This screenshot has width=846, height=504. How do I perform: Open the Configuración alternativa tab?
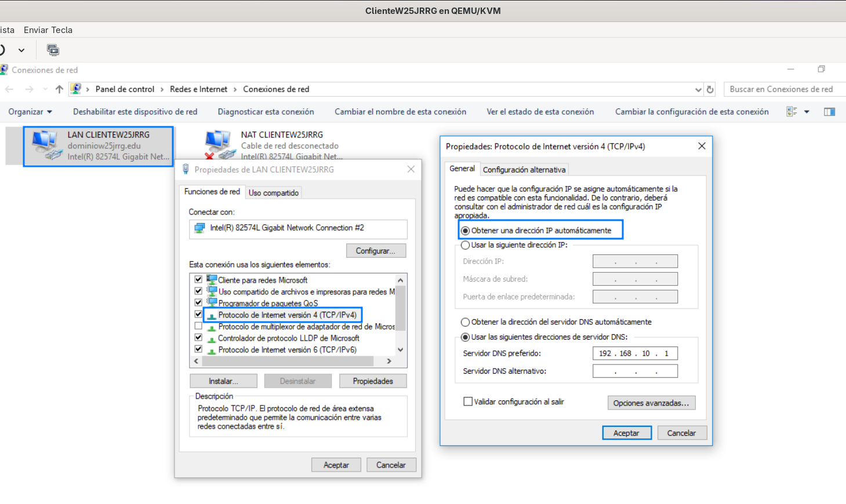pyautogui.click(x=524, y=170)
